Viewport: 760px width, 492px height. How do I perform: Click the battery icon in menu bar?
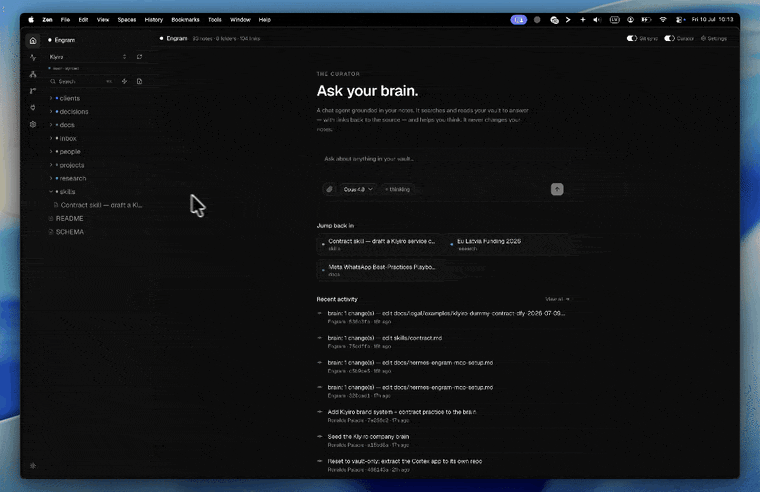tap(646, 20)
